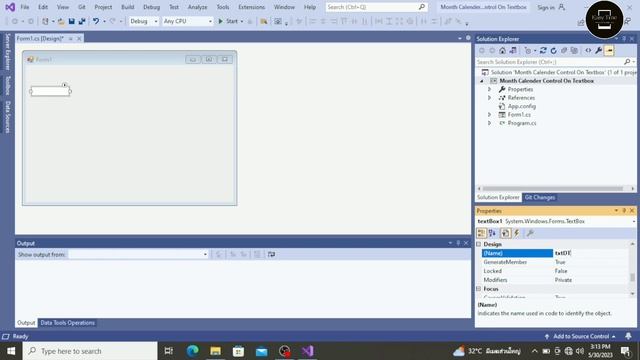Click the Save icon in the toolbar
This screenshot has width=640, height=360.
[71, 21]
